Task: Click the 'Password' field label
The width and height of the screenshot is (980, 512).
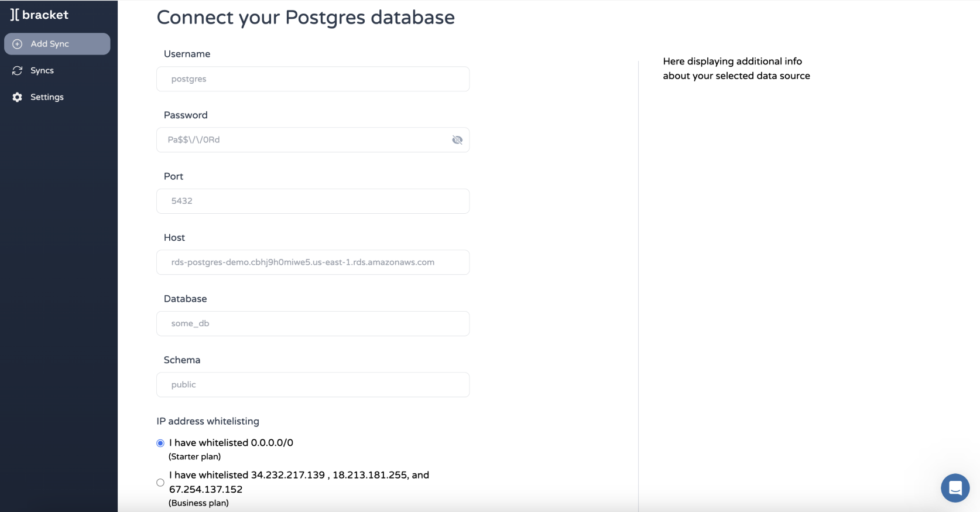Action: click(x=186, y=115)
